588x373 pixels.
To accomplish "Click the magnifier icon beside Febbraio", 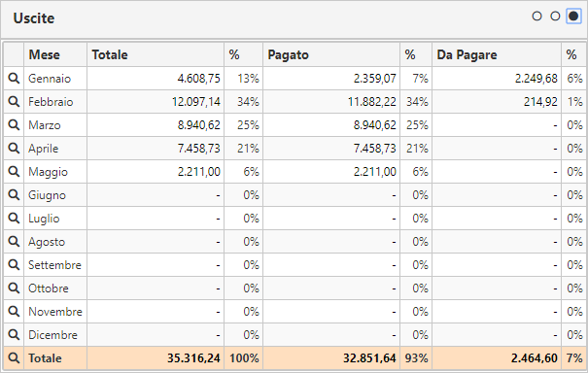I will 14,101.
